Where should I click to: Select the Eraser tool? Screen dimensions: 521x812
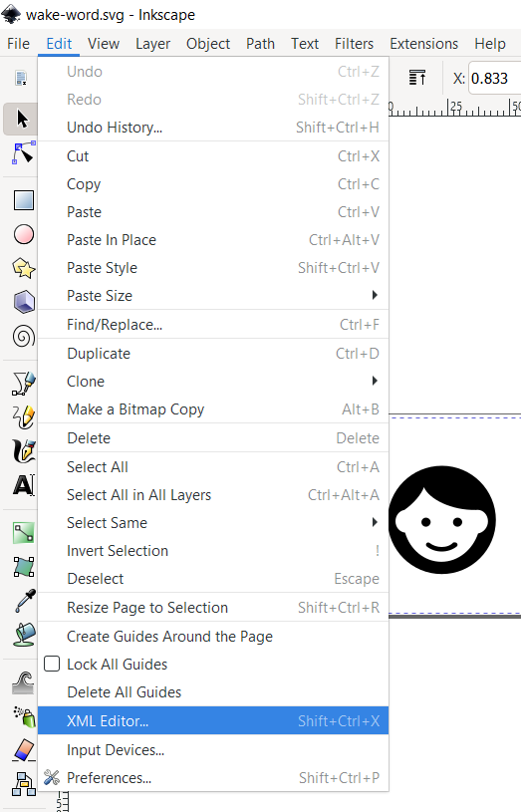tap(23, 750)
